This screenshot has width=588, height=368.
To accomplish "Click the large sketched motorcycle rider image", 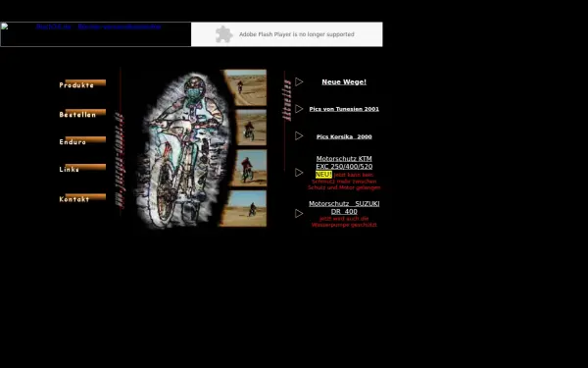I will (182, 150).
